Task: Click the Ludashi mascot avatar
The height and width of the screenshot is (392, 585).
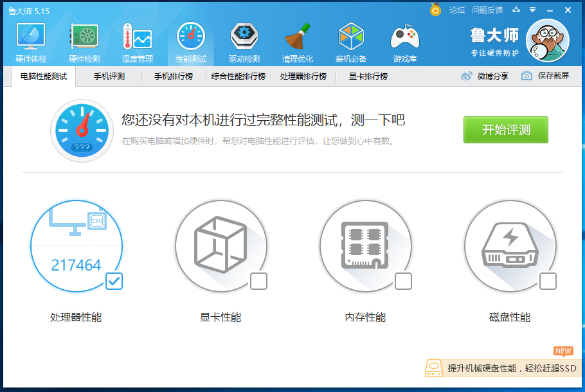Action: [547, 40]
